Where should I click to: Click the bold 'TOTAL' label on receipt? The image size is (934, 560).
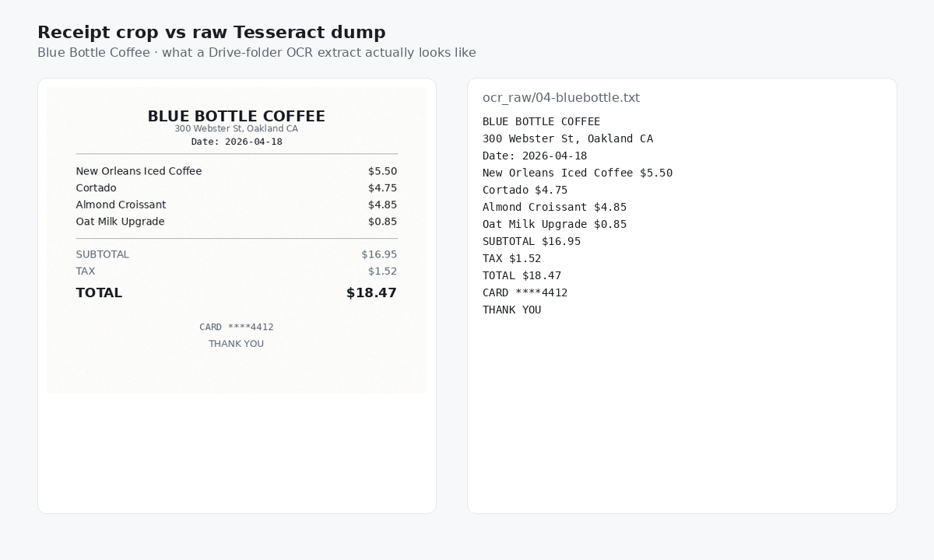[99, 293]
